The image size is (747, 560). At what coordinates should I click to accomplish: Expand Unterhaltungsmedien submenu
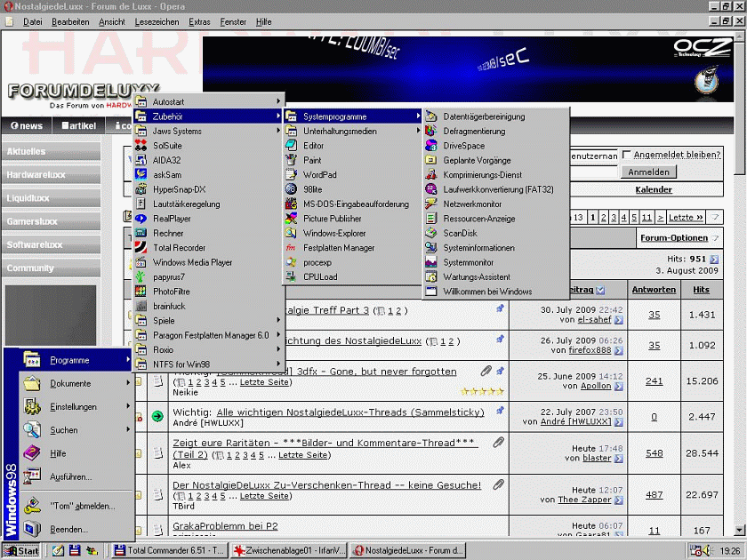click(352, 131)
